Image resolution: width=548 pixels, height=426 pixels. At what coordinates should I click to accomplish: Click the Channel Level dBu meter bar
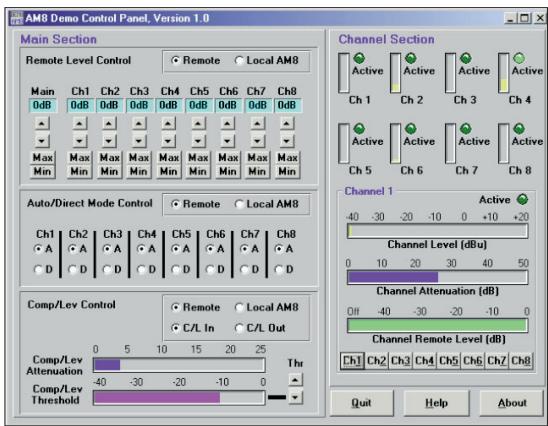tap(437, 231)
